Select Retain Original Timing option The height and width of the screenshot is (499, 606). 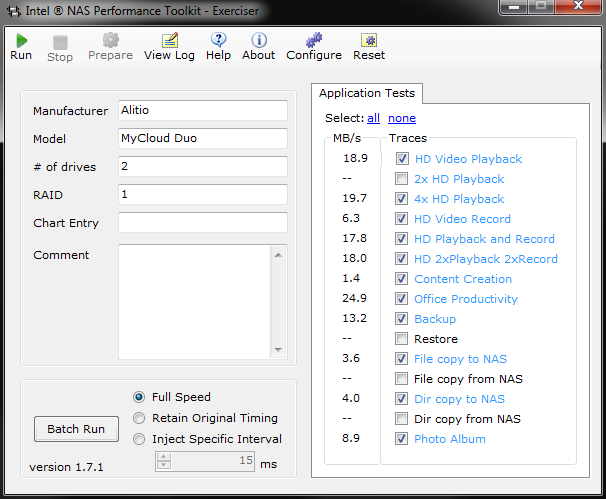coord(139,418)
